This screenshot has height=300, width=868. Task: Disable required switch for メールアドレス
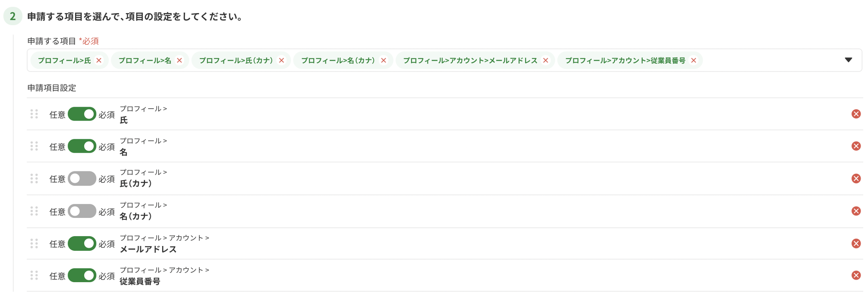click(82, 244)
